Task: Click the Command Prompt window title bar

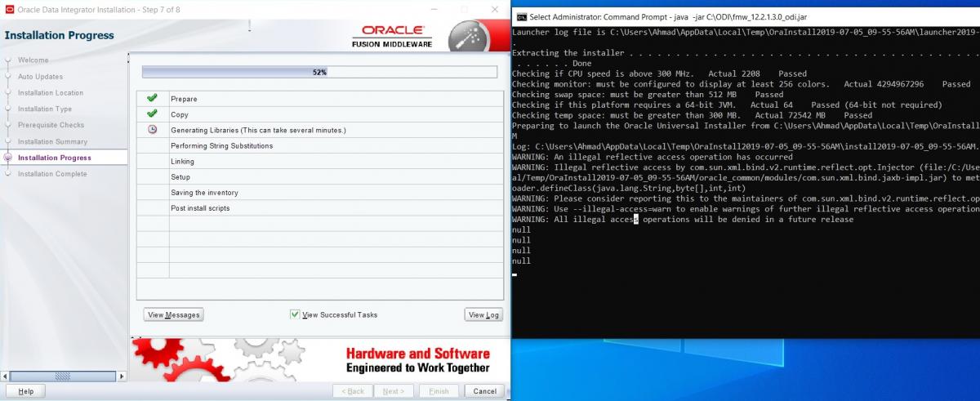Action: tap(745, 16)
